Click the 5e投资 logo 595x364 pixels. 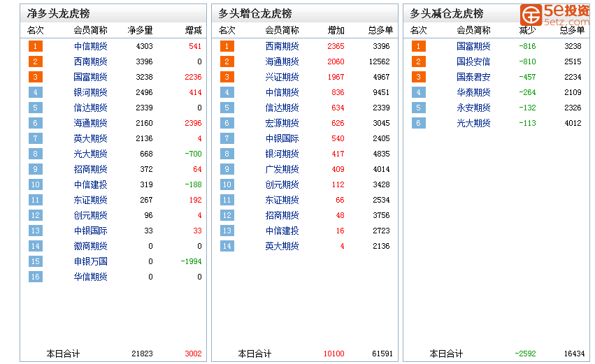click(x=554, y=15)
